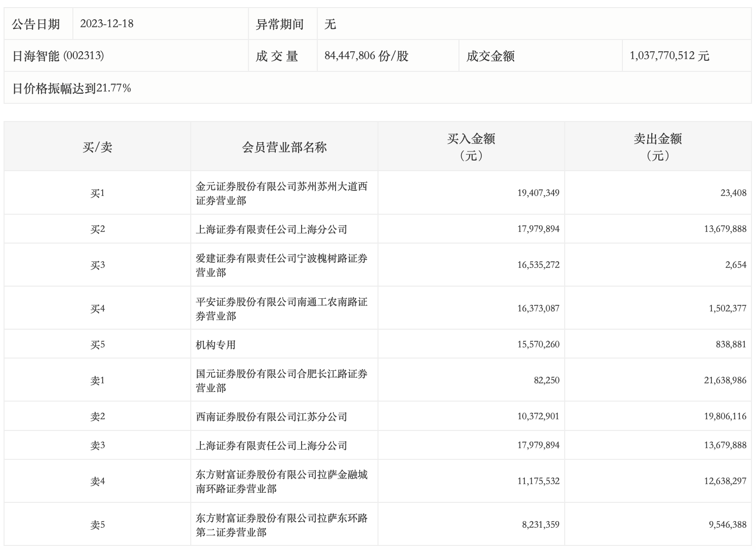
Task: Select the trading volume 84,447,806 份/股
Action: click(x=366, y=56)
